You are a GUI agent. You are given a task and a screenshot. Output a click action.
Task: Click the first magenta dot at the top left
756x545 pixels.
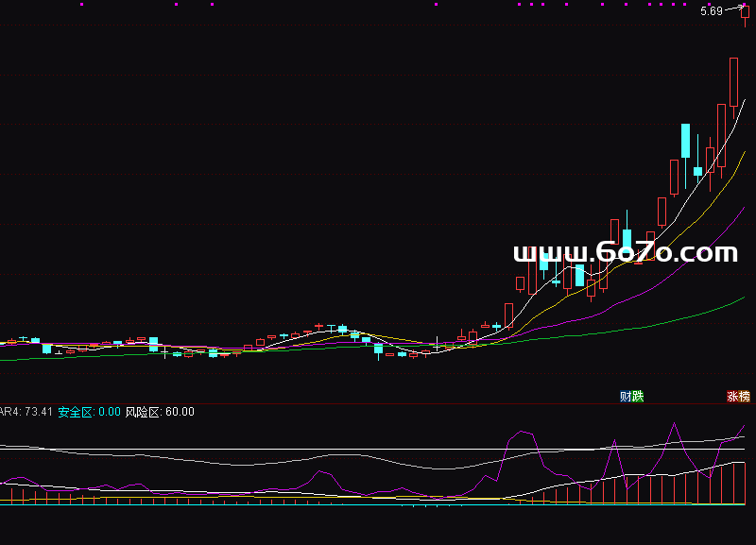click(x=81, y=5)
